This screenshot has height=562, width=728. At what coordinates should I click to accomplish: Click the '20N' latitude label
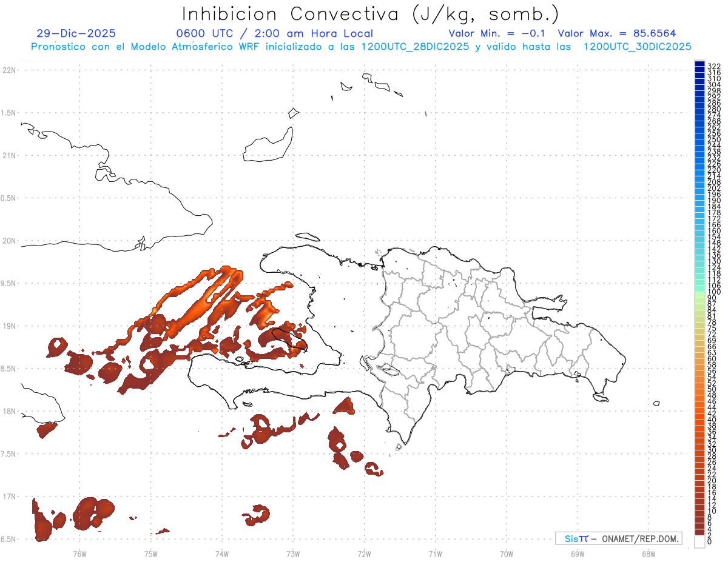click(9, 241)
